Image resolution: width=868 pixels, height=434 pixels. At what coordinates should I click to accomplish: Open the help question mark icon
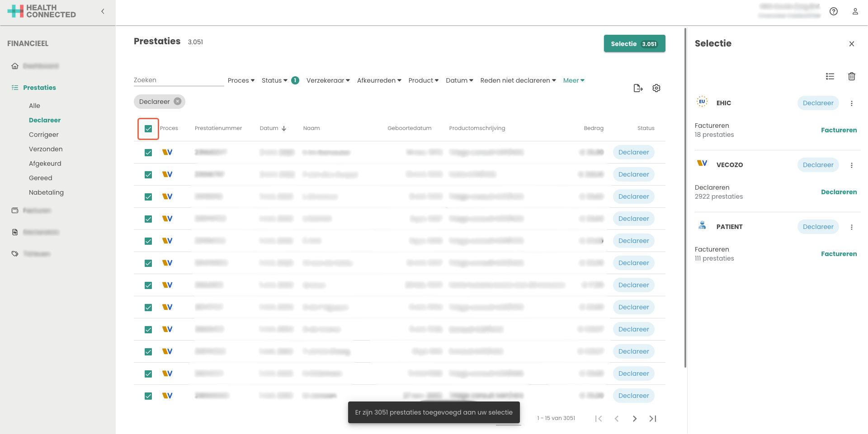pyautogui.click(x=834, y=12)
